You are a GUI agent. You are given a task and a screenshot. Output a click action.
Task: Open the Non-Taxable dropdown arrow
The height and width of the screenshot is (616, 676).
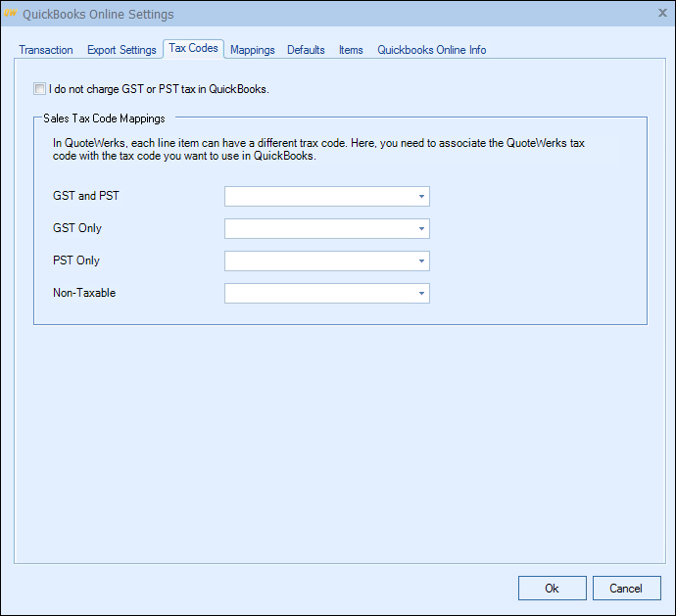click(x=421, y=294)
